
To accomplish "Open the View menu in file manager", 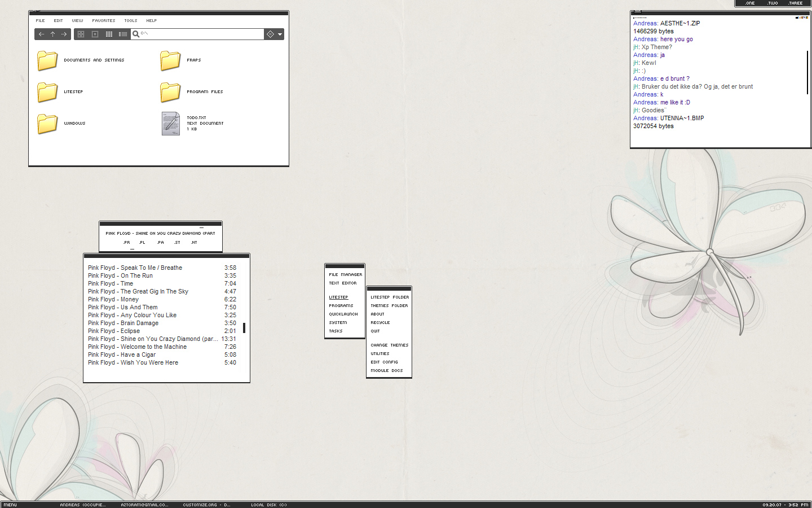I will (77, 20).
